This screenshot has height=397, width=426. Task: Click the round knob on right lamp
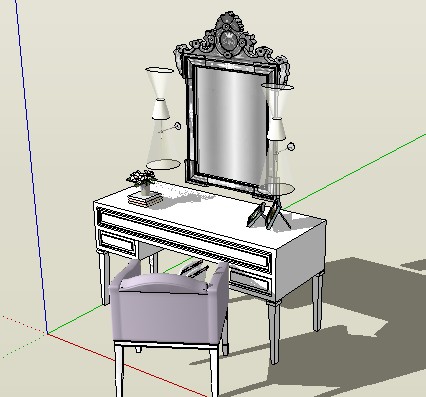[291, 147]
